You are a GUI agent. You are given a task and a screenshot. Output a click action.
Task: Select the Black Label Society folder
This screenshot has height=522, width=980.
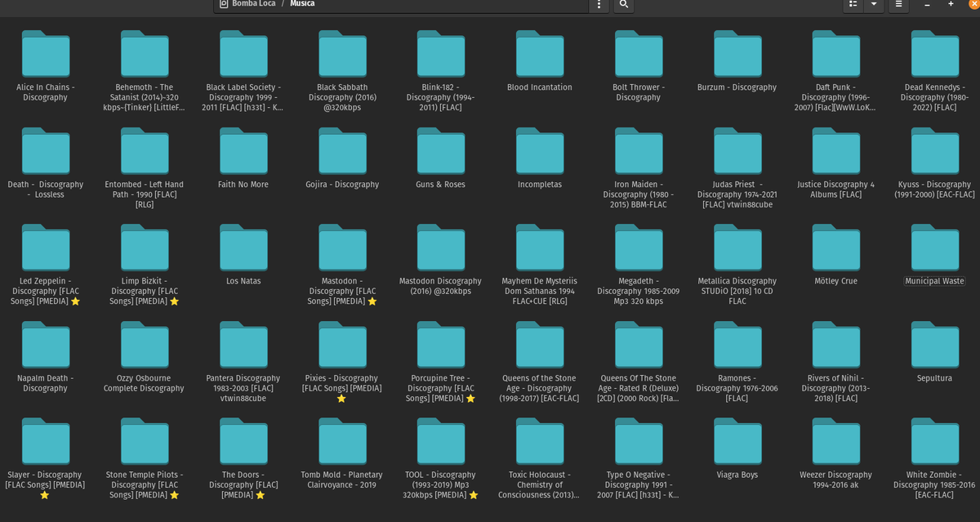pyautogui.click(x=243, y=53)
